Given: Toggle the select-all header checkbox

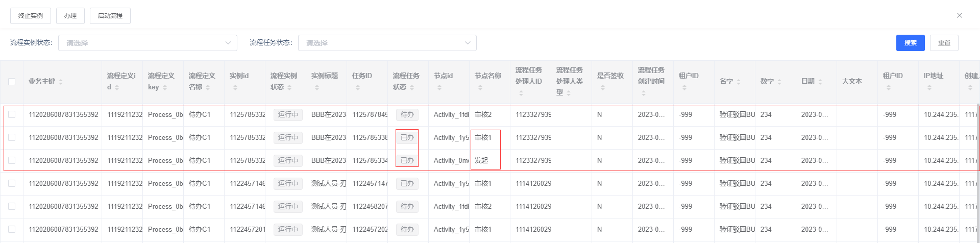Looking at the screenshot, I should (x=12, y=81).
